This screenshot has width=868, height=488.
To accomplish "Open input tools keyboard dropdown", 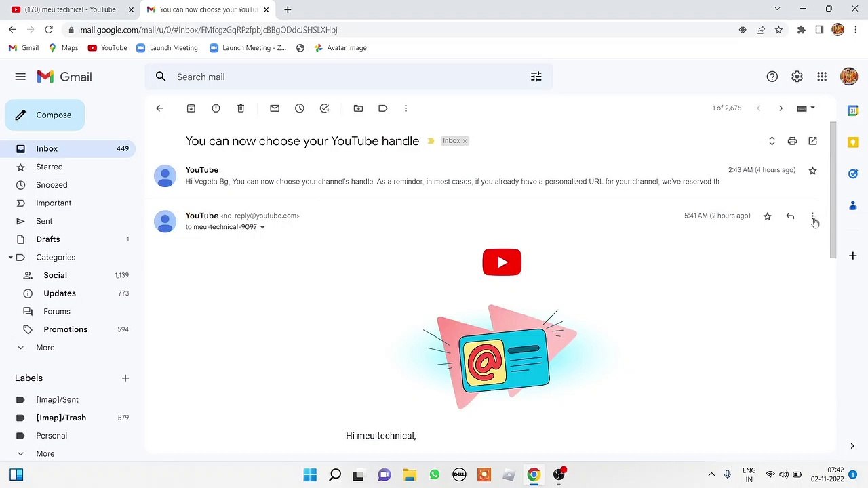I will (806, 108).
